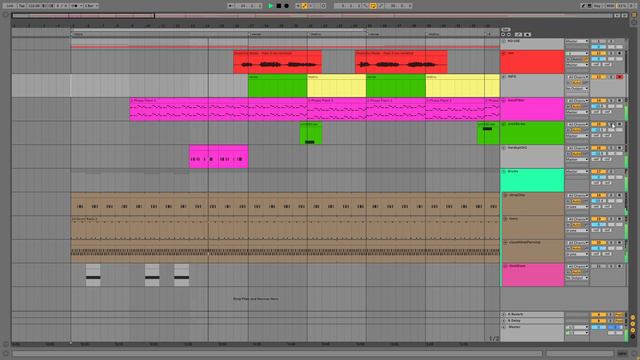Select the first small green clip on the green track

coord(311,133)
